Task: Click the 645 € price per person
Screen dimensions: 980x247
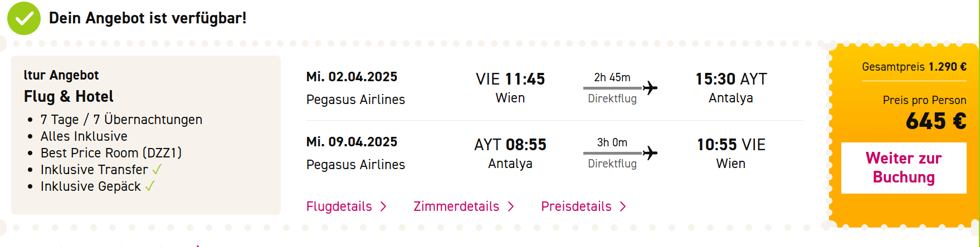Action: tap(936, 121)
